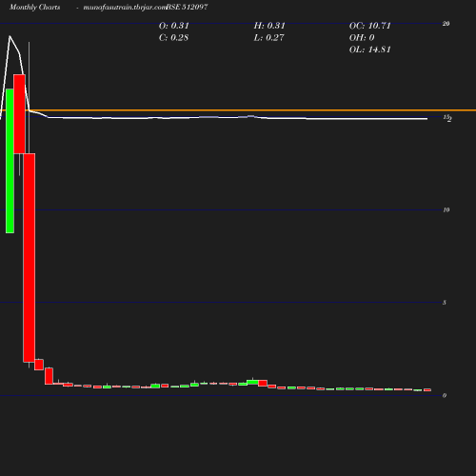Image resolution: width=476 pixels, height=476 pixels.
Task: Click the 'H: 0.31' high value
Action: pos(269,26)
